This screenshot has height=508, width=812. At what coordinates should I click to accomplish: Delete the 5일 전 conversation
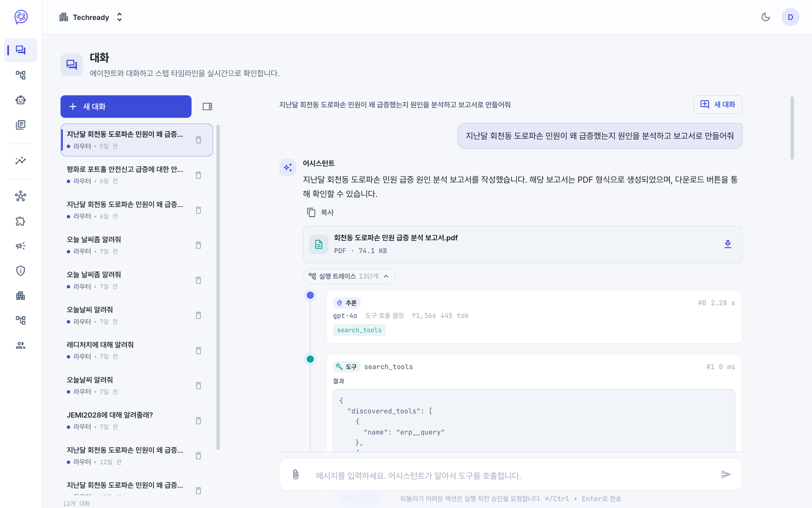pos(198,140)
